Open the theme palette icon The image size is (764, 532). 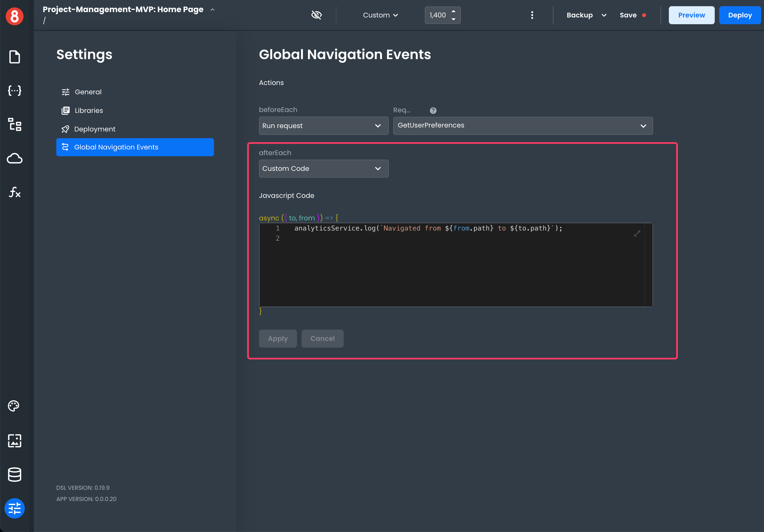[x=14, y=406]
